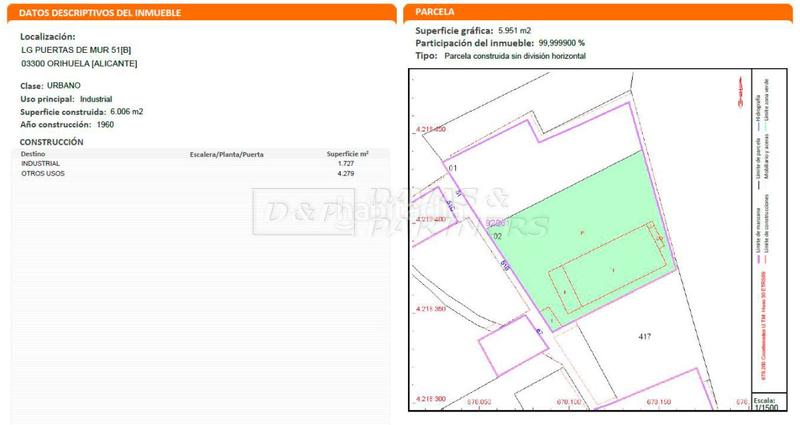Click parcel number 417 on the map
Viewport: 800px width, 425px height.
click(x=644, y=336)
